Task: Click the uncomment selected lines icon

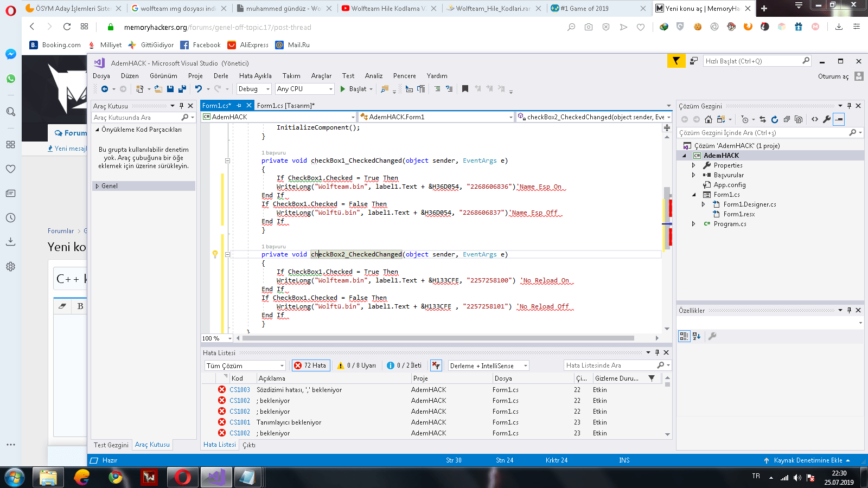Action: 449,89
